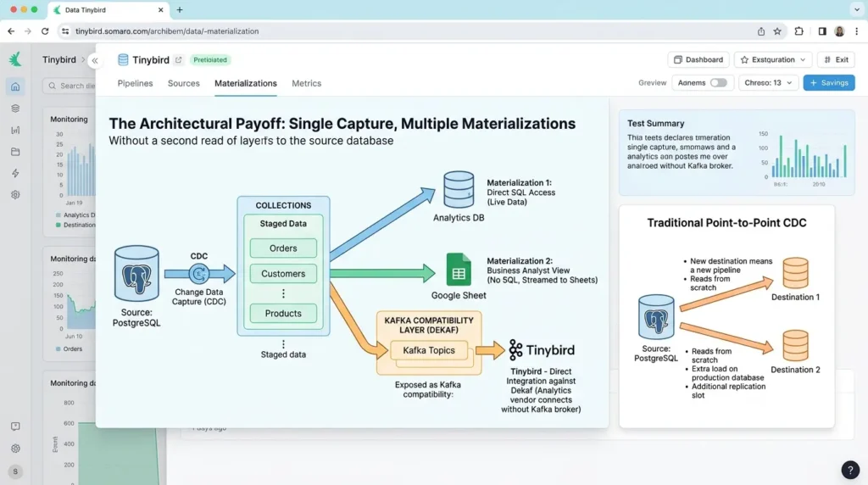Viewport: 868px width, 485px height.
Task: Click the Tinybird breadcrumb in the sidebar header
Action: click(x=59, y=60)
